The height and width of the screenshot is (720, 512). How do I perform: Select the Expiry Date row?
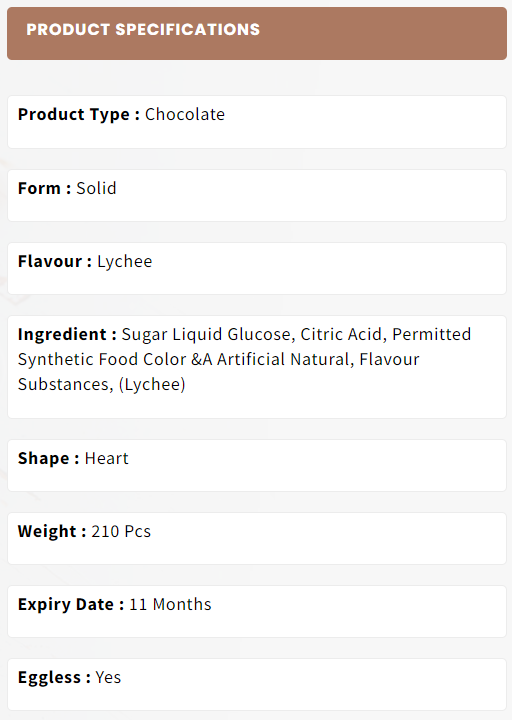coord(257,612)
